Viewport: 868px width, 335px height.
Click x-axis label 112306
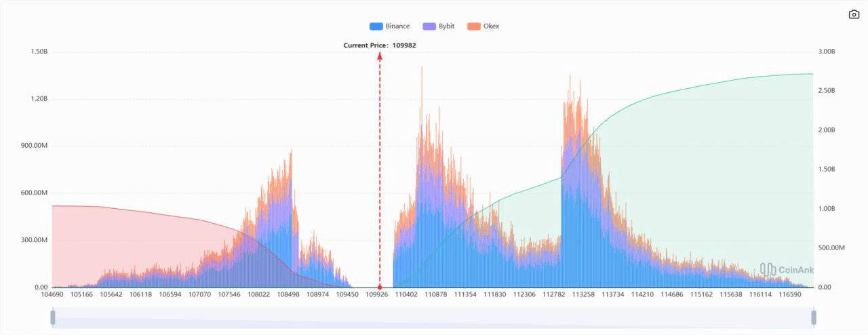click(525, 295)
